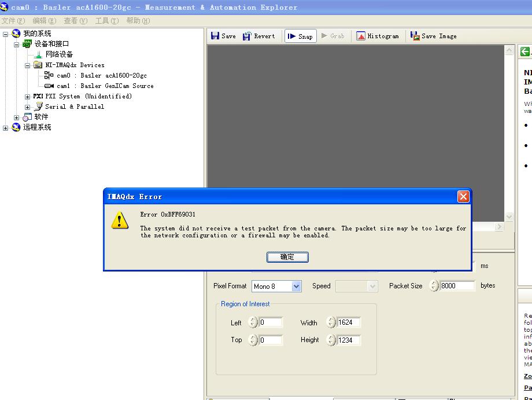
Task: Adjust the Left ROI stepper
Action: click(253, 322)
